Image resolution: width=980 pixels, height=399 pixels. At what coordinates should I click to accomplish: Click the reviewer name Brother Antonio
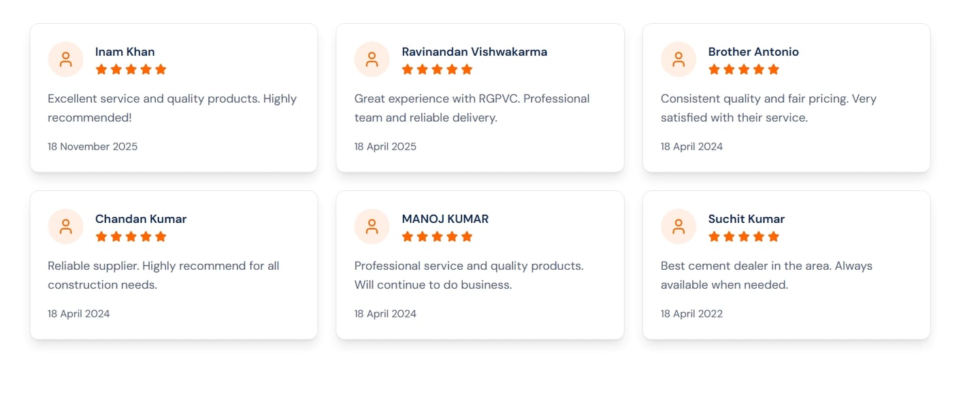point(753,52)
